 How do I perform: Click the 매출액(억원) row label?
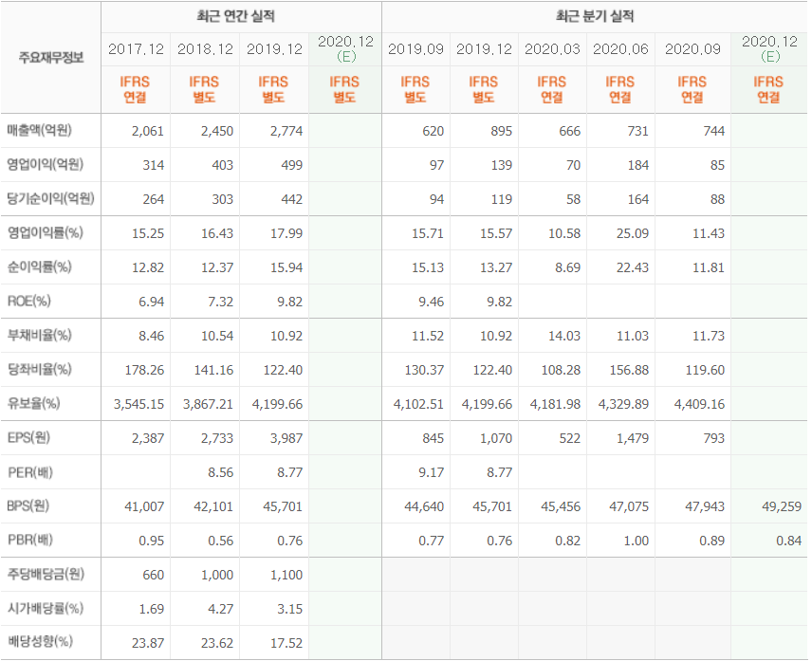40,131
